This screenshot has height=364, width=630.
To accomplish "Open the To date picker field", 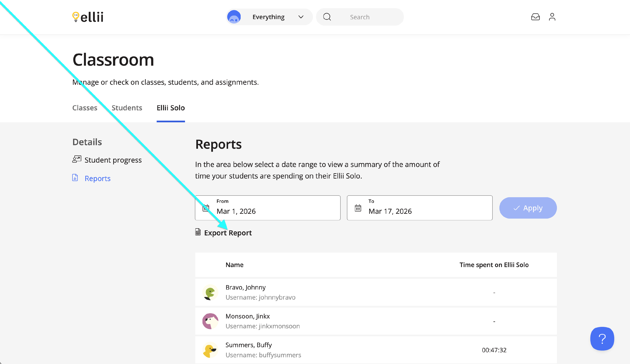I will pos(420,208).
